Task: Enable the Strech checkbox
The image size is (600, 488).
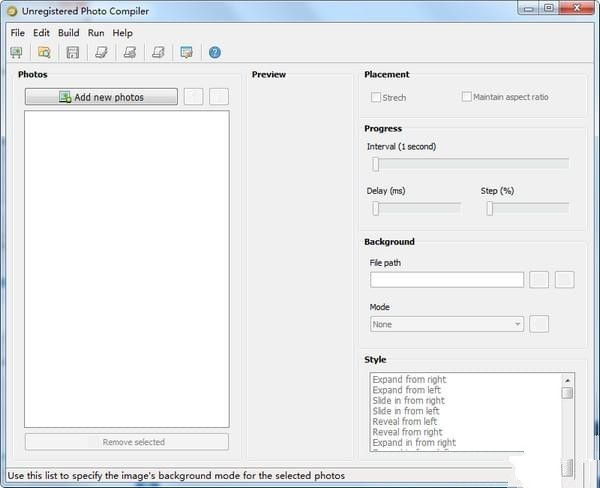Action: click(376, 98)
